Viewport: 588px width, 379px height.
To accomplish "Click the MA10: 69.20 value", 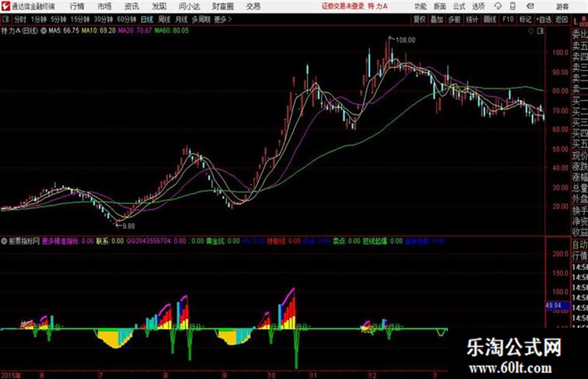I will (x=99, y=30).
